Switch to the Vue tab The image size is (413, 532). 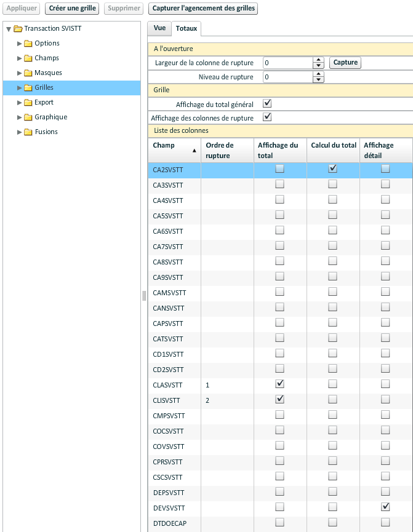[159, 28]
